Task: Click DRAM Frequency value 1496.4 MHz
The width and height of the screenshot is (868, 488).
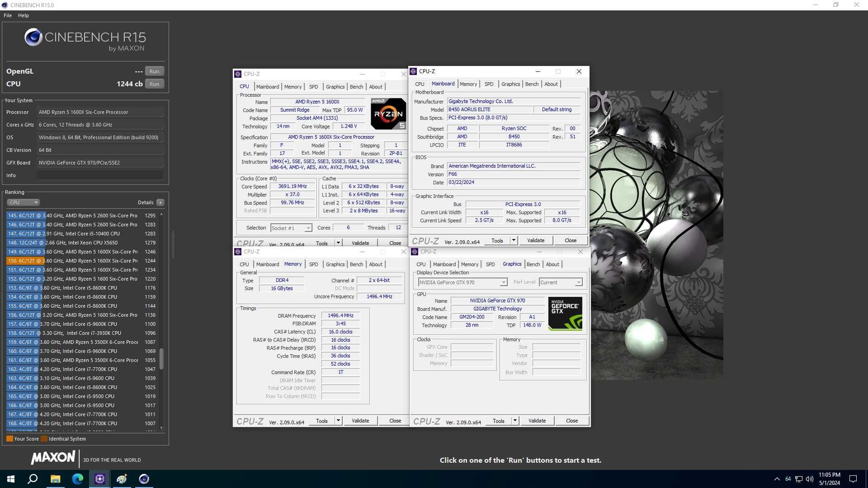Action: 340,315
